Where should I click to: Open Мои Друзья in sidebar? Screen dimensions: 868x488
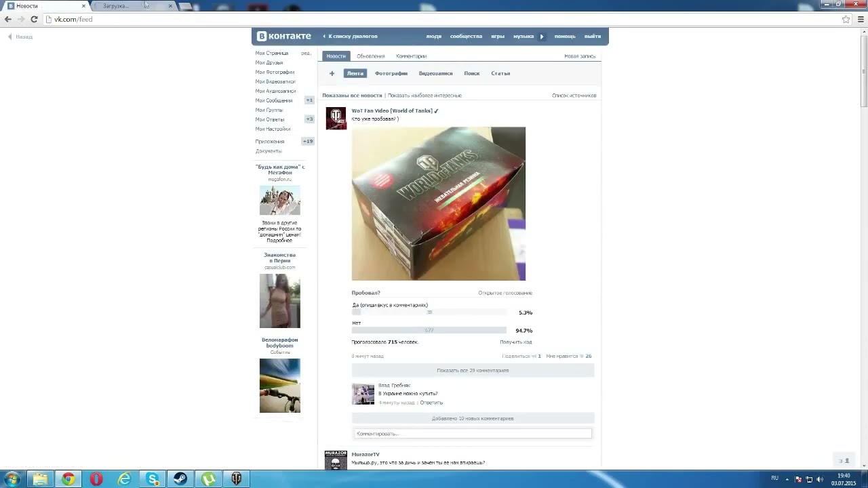(269, 62)
